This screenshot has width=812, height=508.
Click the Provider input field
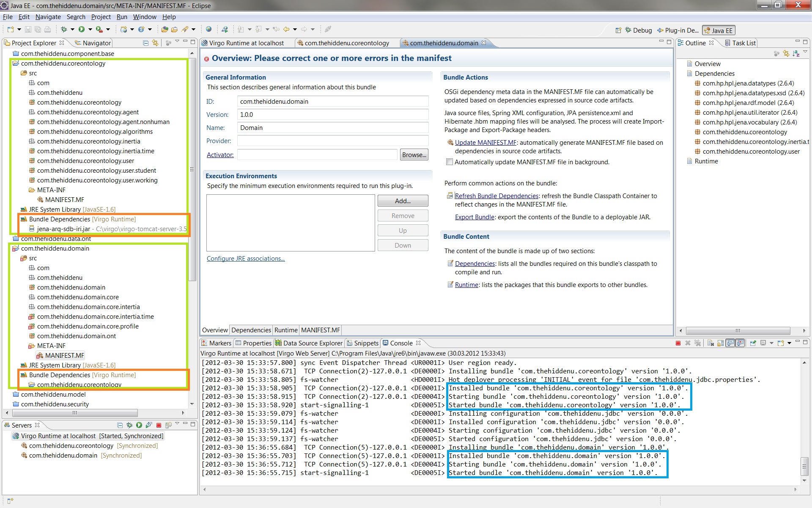(333, 141)
